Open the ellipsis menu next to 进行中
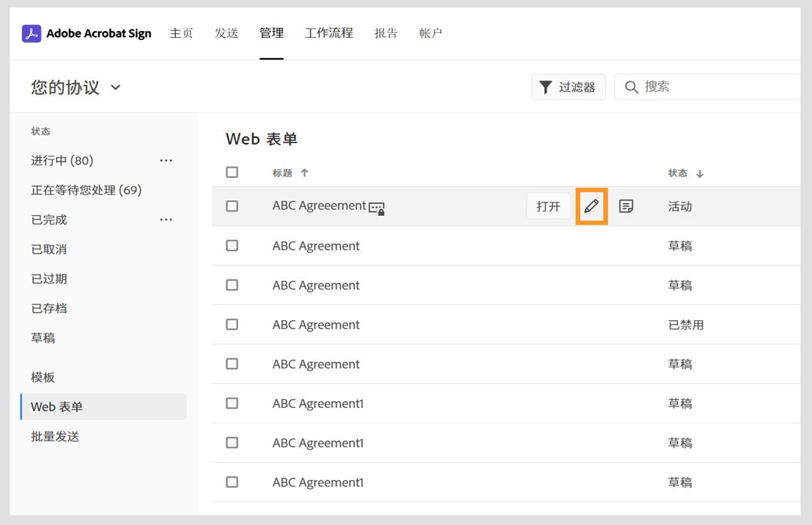The height and width of the screenshot is (525, 812). pyautogui.click(x=166, y=160)
